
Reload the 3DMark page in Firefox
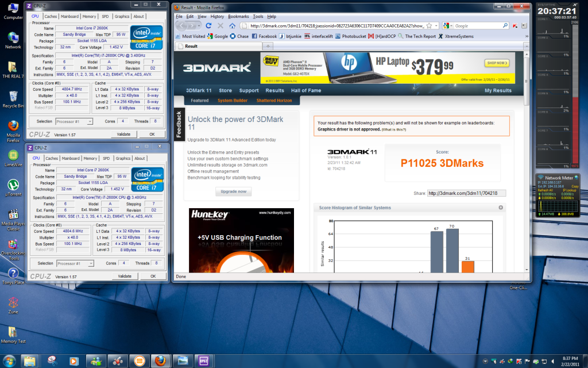point(208,25)
